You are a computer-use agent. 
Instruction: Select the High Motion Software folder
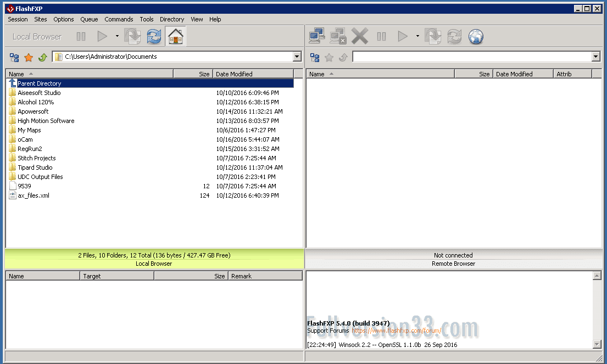pos(151,121)
